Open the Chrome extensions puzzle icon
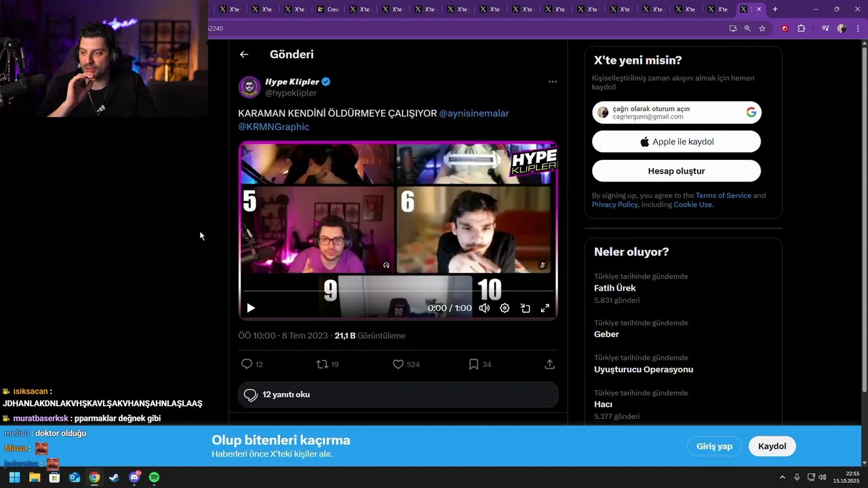Screen dimensions: 868x488 tap(802, 28)
